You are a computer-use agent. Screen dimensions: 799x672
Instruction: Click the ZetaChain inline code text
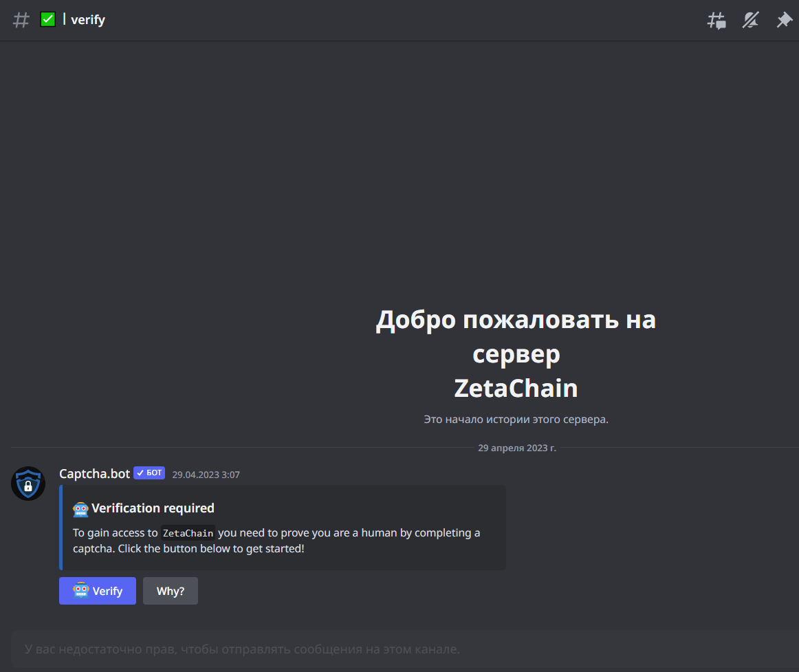[188, 533]
